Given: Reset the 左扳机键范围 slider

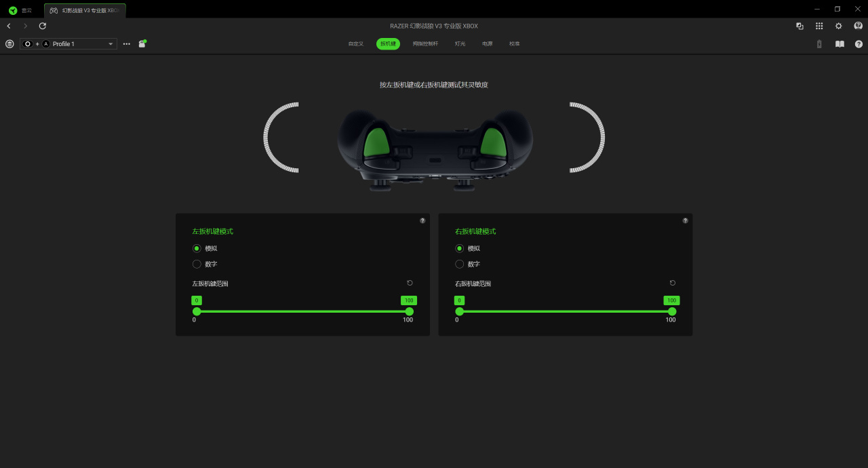Looking at the screenshot, I should pos(410,283).
